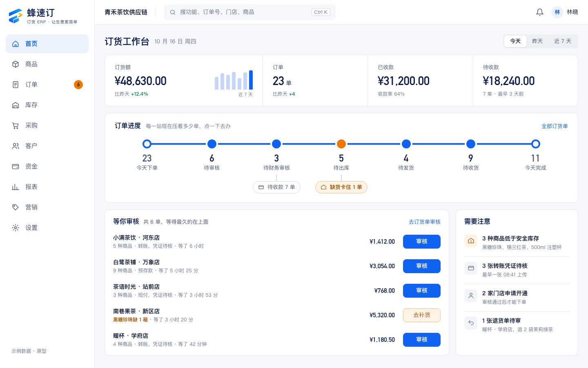Click the person icon beside 2 家门店申请开通
588x368 pixels.
pyautogui.click(x=471, y=296)
